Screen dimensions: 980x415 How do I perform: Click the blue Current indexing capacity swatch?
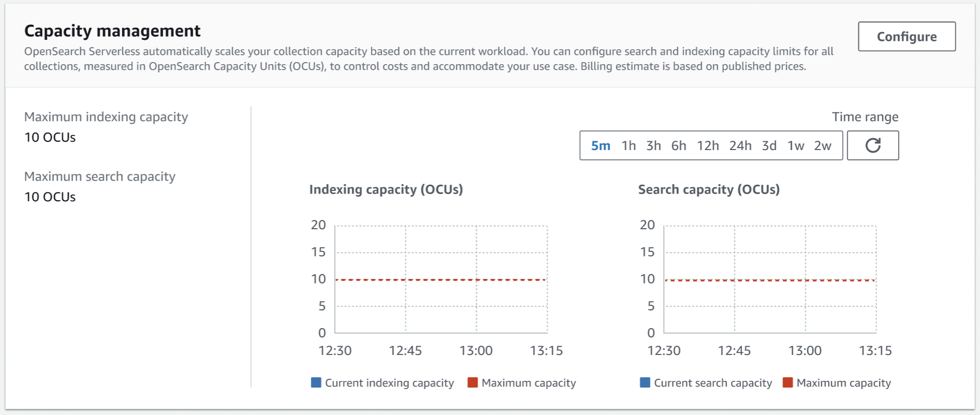point(316,382)
